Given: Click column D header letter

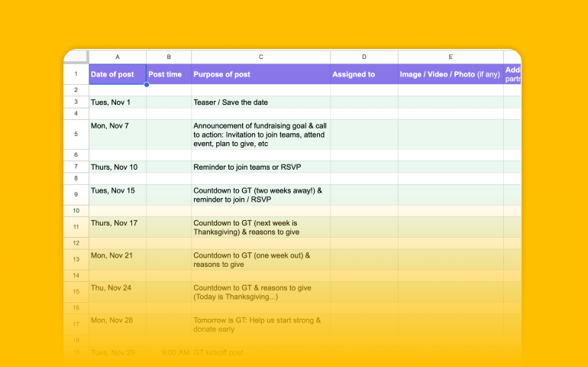Looking at the screenshot, I should pyautogui.click(x=363, y=57).
